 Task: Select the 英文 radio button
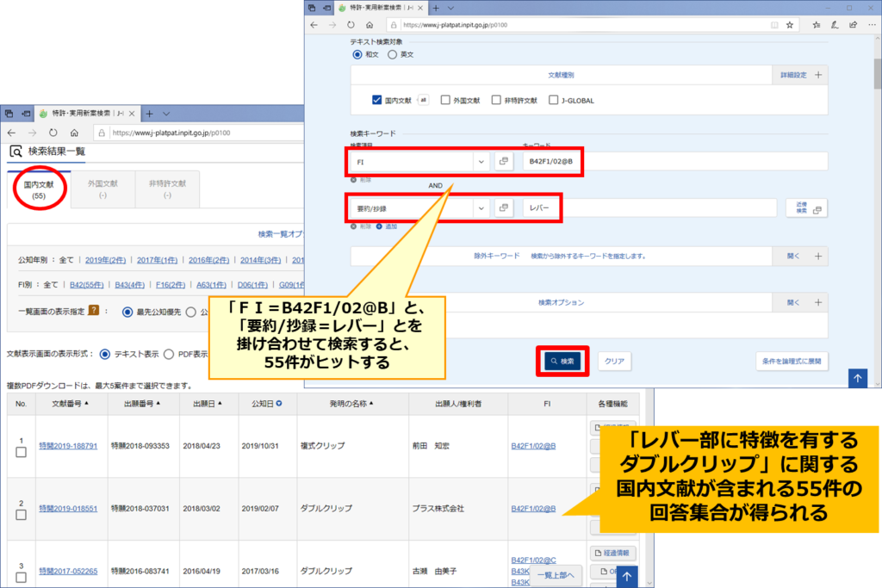click(393, 54)
